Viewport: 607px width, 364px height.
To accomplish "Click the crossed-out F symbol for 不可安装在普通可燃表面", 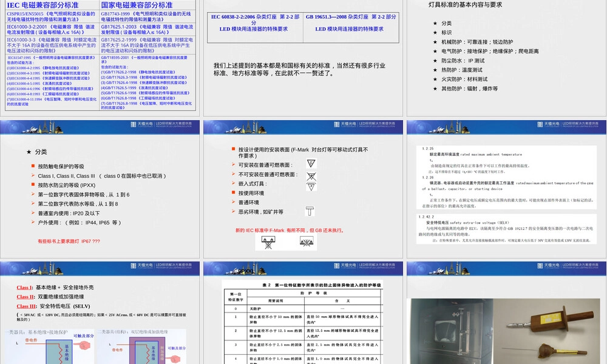I will pyautogui.click(x=311, y=177).
